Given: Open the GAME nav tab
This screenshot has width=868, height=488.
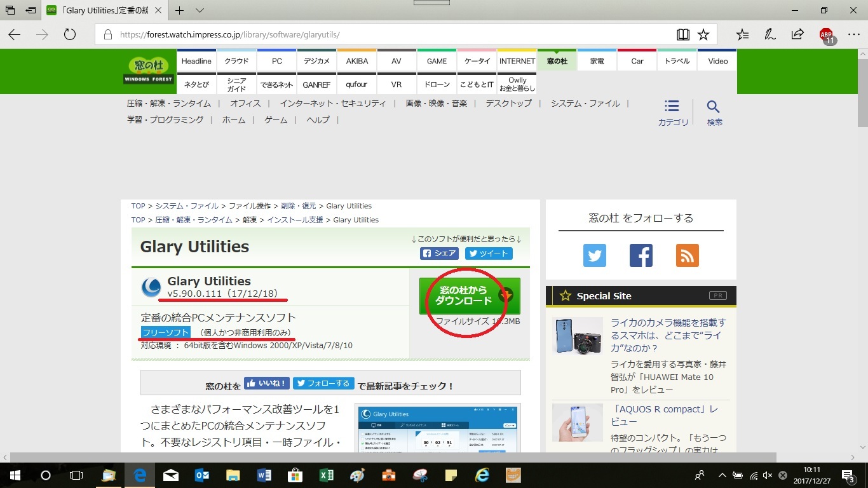Looking at the screenshot, I should click(437, 61).
